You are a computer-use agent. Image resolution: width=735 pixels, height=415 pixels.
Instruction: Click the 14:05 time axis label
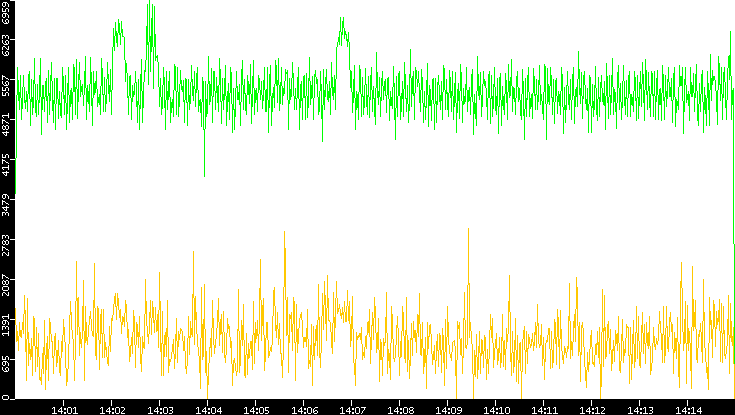coord(257,411)
